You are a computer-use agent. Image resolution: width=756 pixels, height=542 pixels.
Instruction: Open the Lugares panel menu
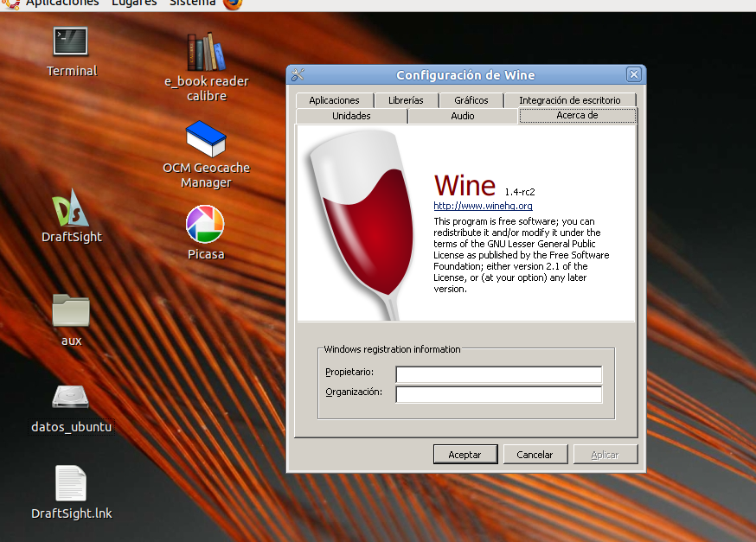[x=134, y=3]
